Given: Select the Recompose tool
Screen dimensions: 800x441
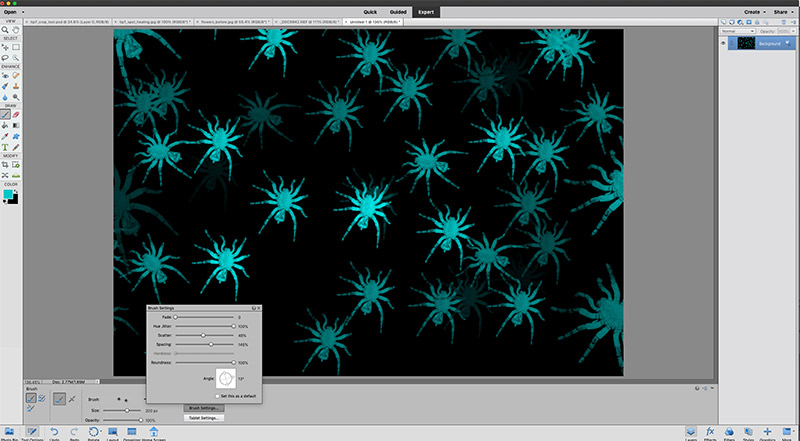Looking at the screenshot, I should pos(16,164).
